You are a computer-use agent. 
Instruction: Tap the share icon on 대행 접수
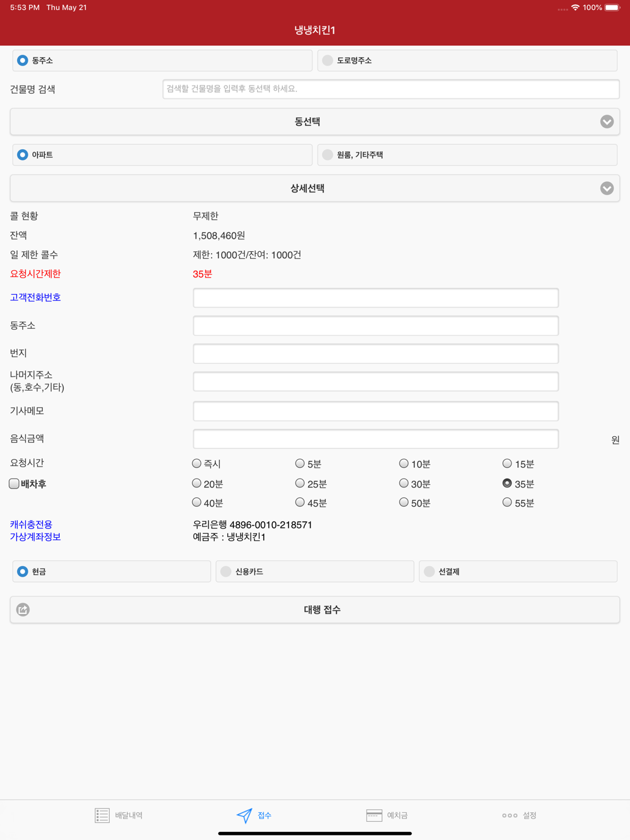[x=23, y=610]
